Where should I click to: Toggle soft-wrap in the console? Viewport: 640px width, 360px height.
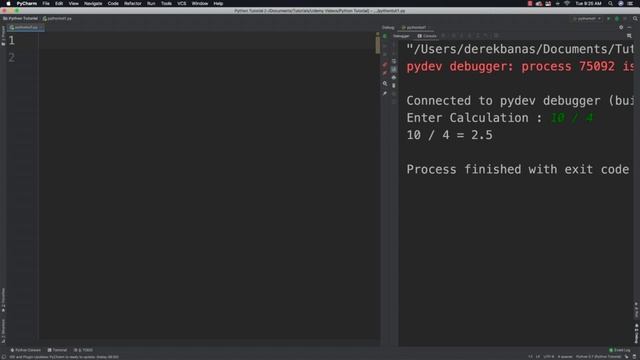[394, 61]
